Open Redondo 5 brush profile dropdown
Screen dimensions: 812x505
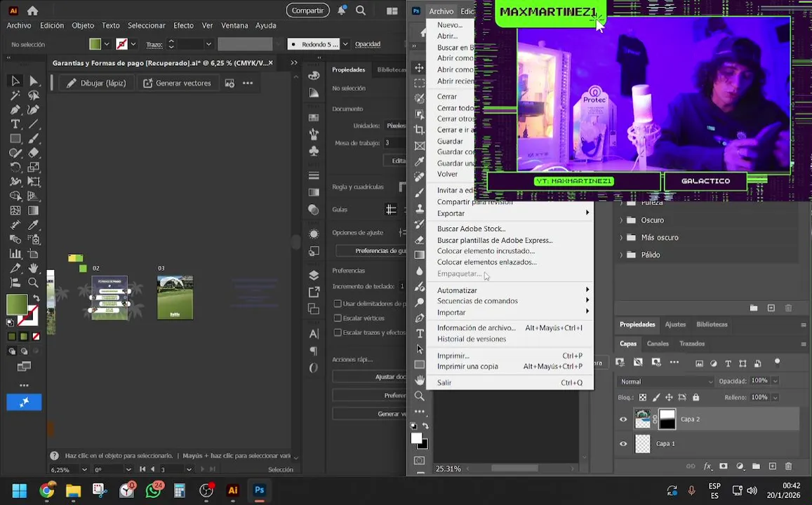(x=345, y=44)
